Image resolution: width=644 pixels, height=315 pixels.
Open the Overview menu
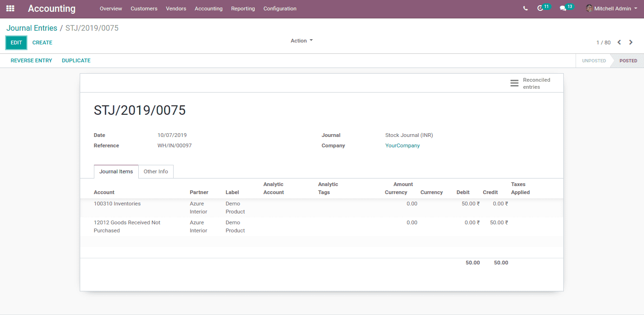pos(111,9)
